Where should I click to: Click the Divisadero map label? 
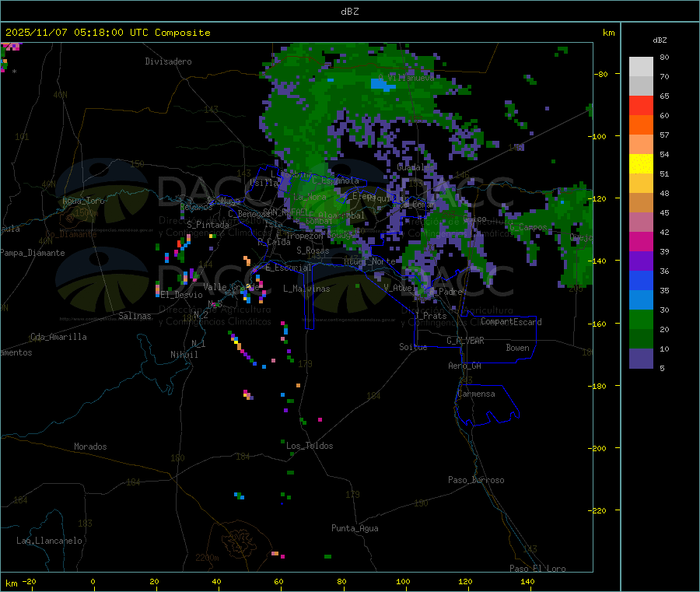(x=168, y=61)
